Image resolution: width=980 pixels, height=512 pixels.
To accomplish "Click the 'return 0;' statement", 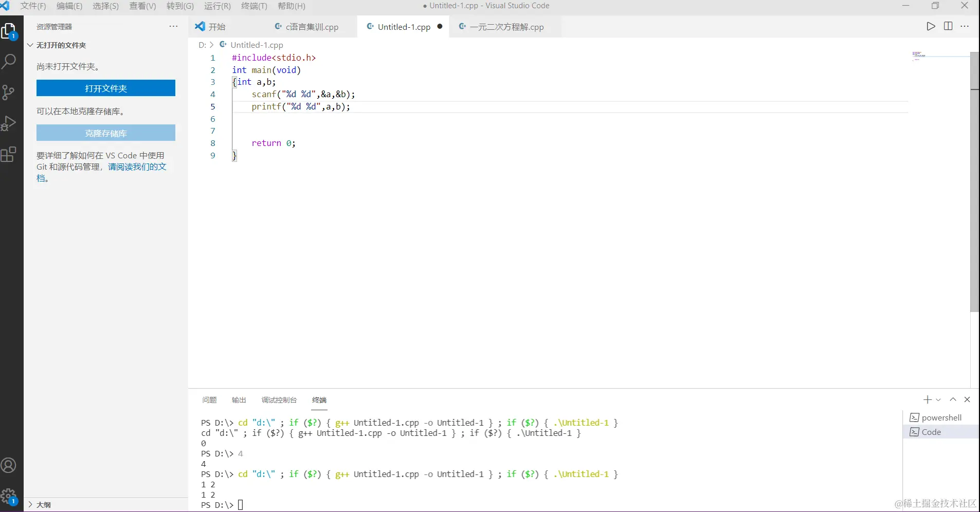I will (x=274, y=143).
